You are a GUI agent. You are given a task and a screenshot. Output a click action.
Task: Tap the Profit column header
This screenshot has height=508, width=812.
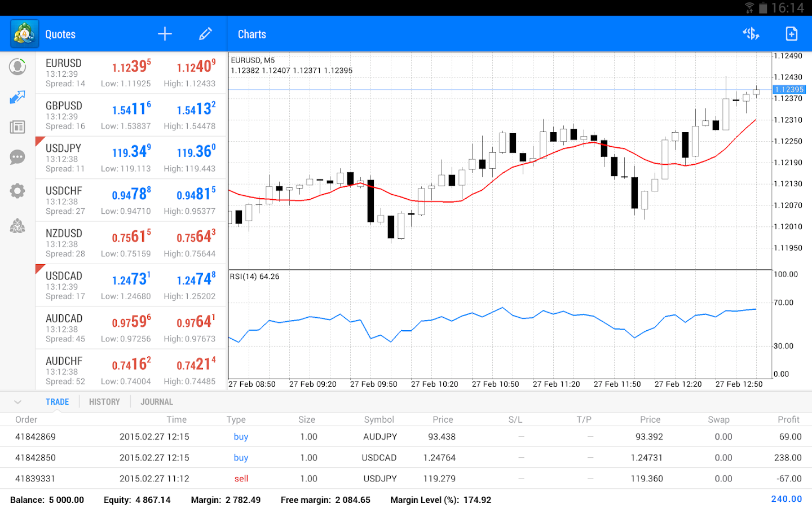coord(788,419)
